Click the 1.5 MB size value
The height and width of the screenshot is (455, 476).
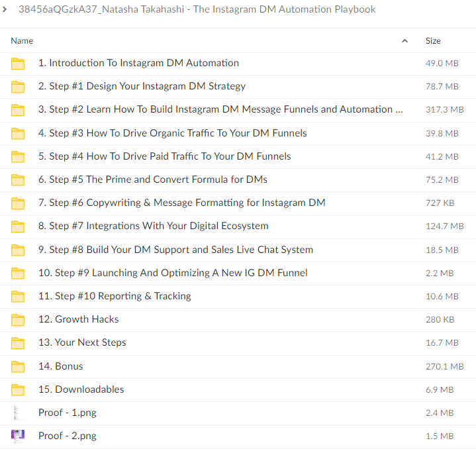(440, 436)
